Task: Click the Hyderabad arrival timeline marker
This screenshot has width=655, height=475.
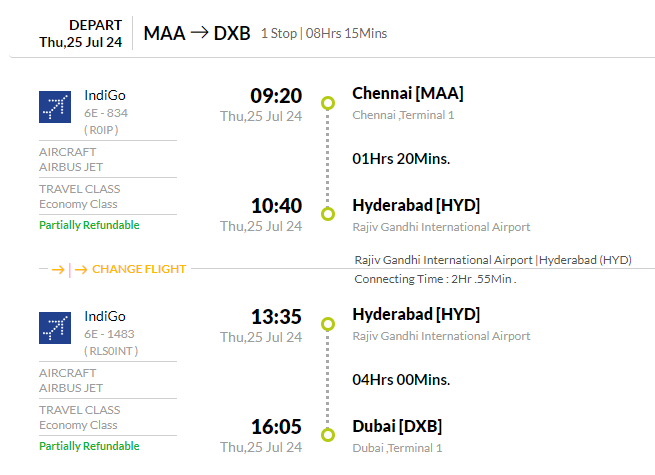Action: pyautogui.click(x=328, y=214)
